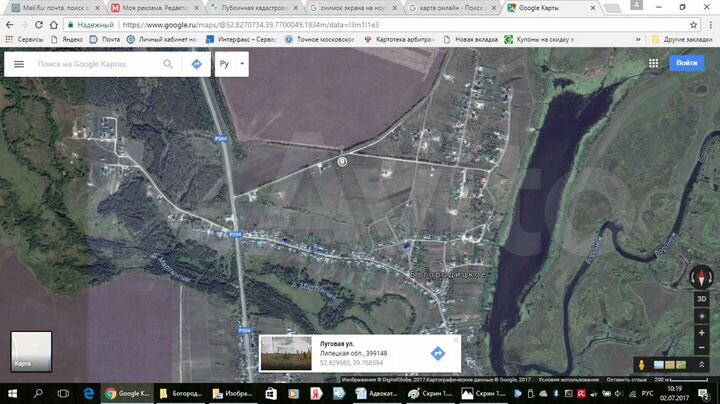Go back with the browser back arrow

(x=10, y=25)
